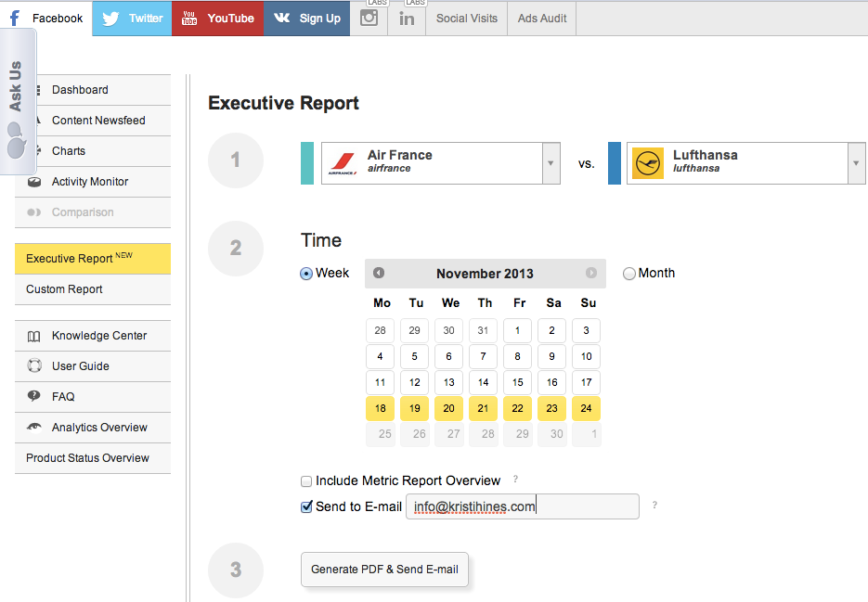868x602 pixels.
Task: Open Content Newsfeed in the sidebar
Action: [93, 121]
